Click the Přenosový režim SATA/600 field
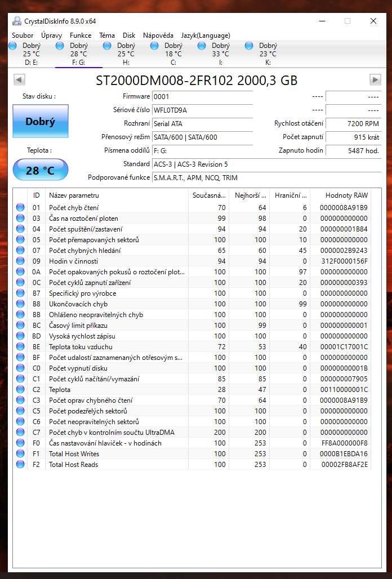The width and height of the screenshot is (392, 579). point(202,137)
